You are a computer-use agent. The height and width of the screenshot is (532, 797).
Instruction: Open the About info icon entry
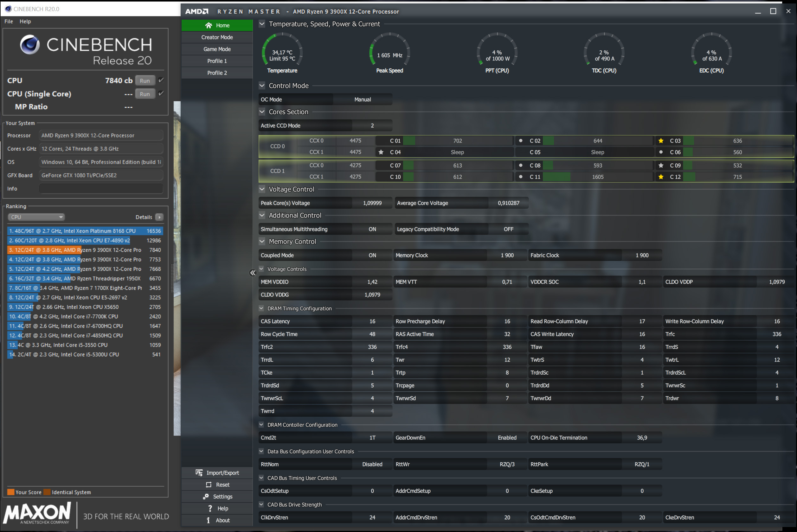[208, 520]
